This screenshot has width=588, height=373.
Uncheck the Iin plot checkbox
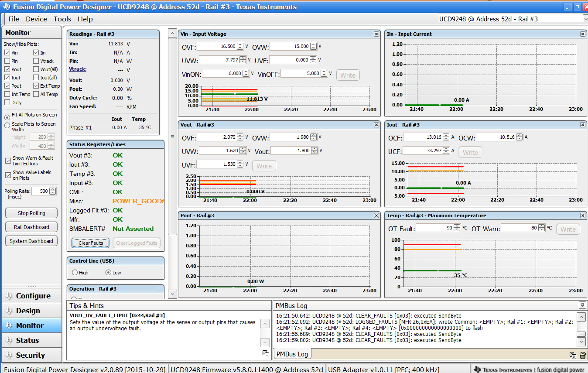[36, 53]
